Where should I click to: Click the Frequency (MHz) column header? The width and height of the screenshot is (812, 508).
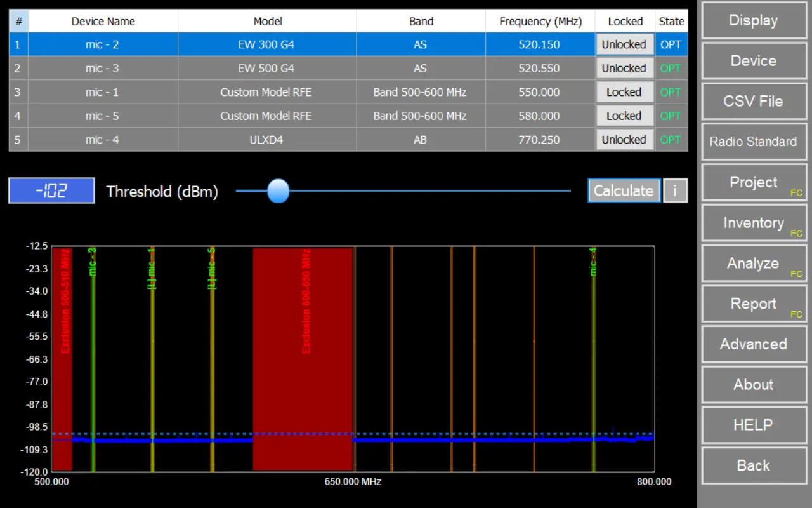pyautogui.click(x=540, y=21)
